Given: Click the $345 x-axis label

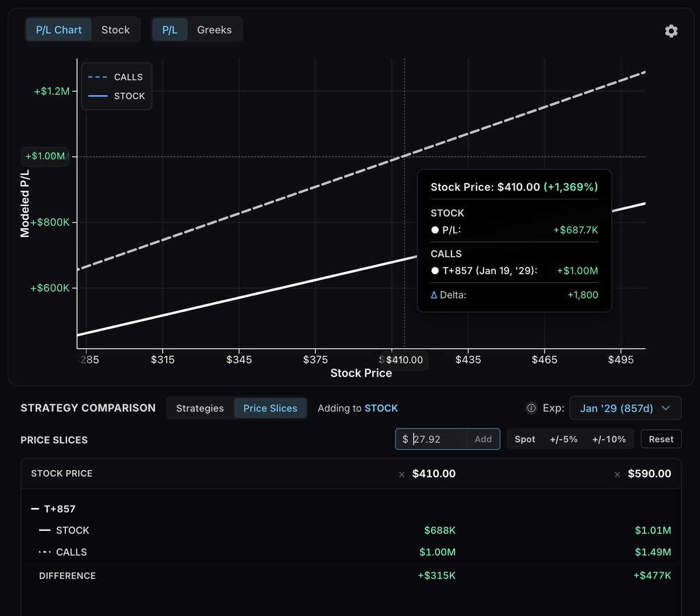Looking at the screenshot, I should pyautogui.click(x=239, y=359).
